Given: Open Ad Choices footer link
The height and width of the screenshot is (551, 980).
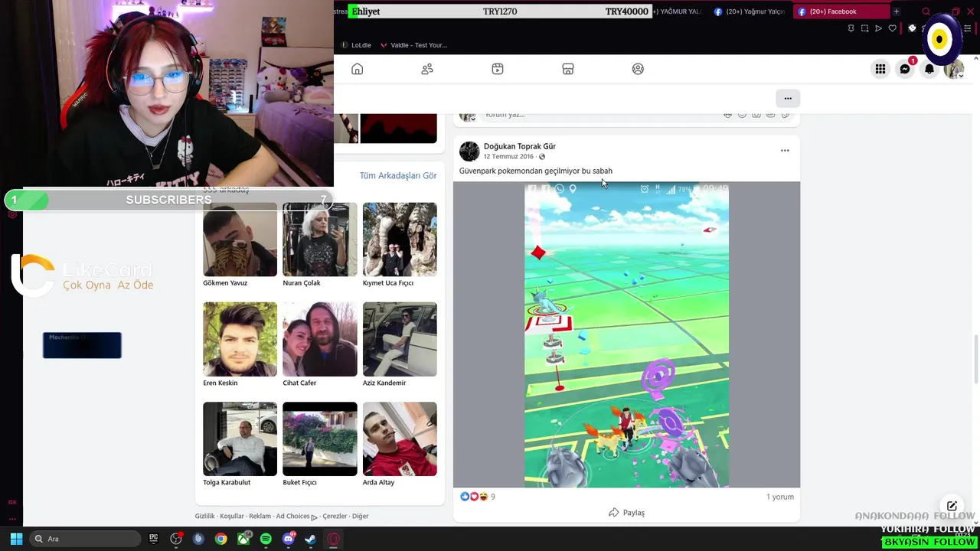Looking at the screenshot, I should [x=296, y=517].
